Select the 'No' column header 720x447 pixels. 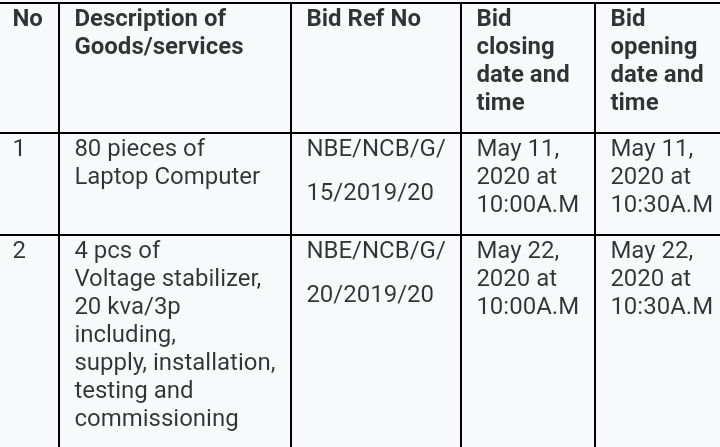point(28,19)
